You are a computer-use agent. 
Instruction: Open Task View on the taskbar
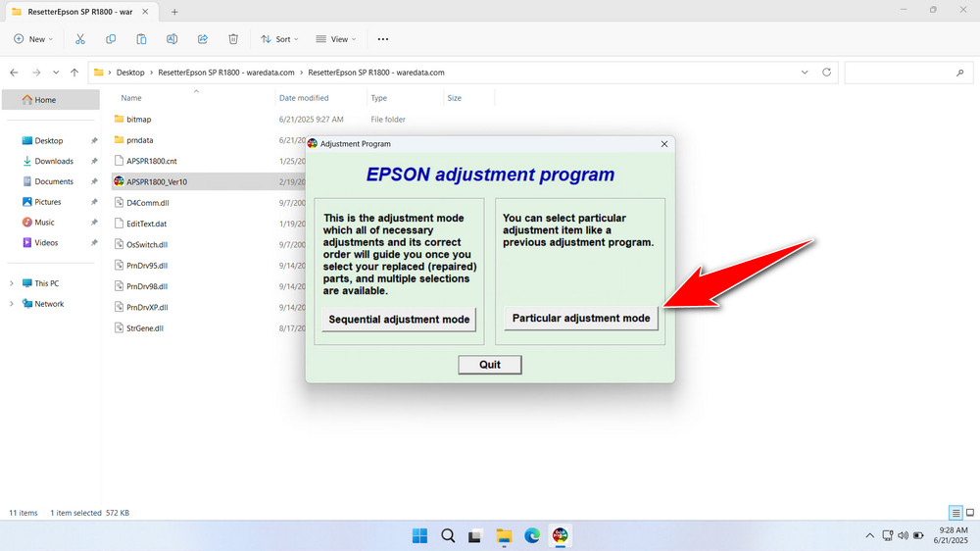coord(475,536)
